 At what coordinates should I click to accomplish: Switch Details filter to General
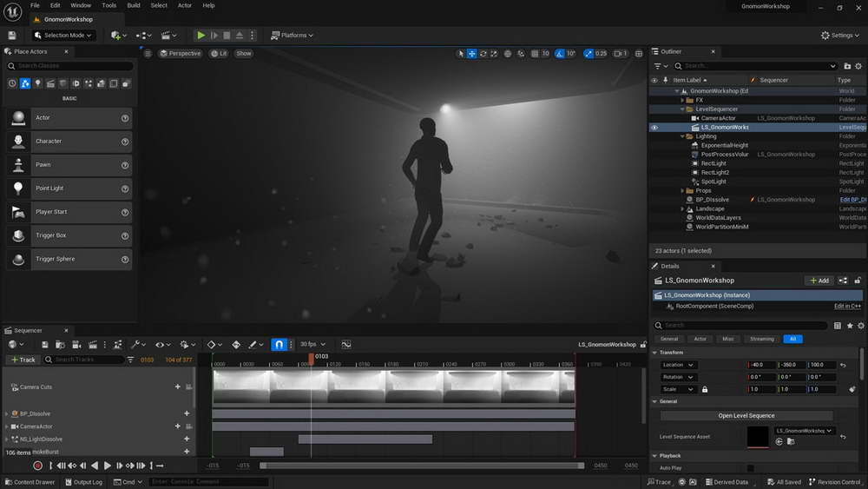tap(668, 339)
